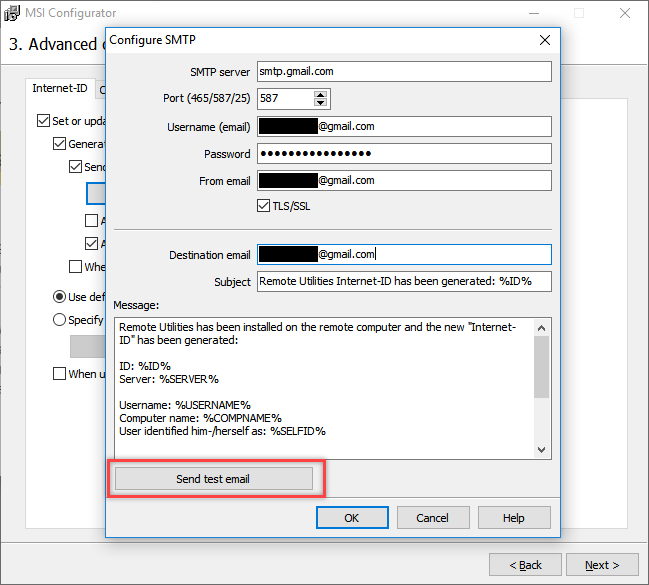Click the SMTP server input field
Screen dimensions: 649x585
404,72
